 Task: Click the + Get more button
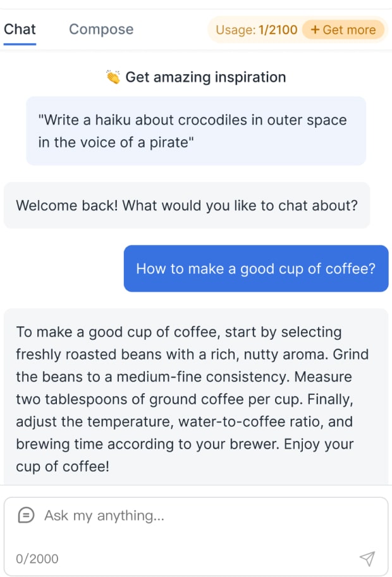(x=343, y=30)
